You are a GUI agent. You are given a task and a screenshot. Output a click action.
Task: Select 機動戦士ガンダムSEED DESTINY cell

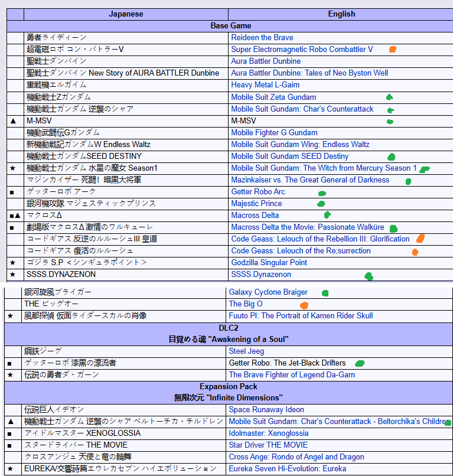(126, 157)
